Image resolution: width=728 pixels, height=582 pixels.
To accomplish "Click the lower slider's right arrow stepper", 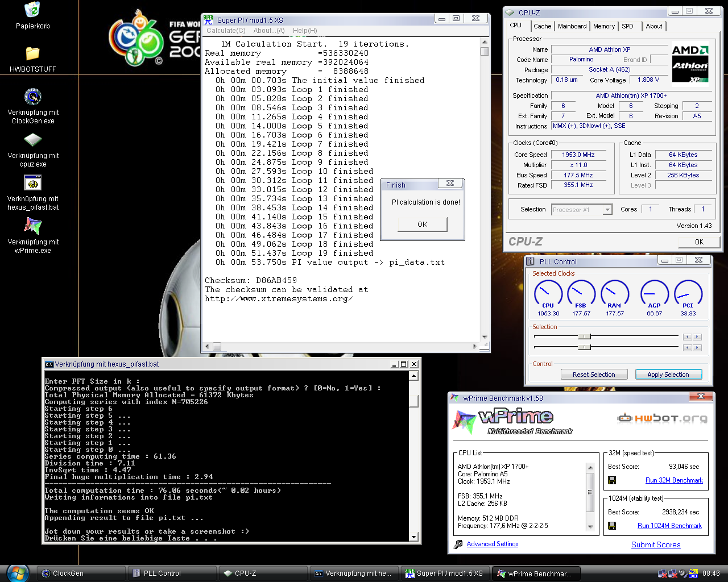I will 697,347.
